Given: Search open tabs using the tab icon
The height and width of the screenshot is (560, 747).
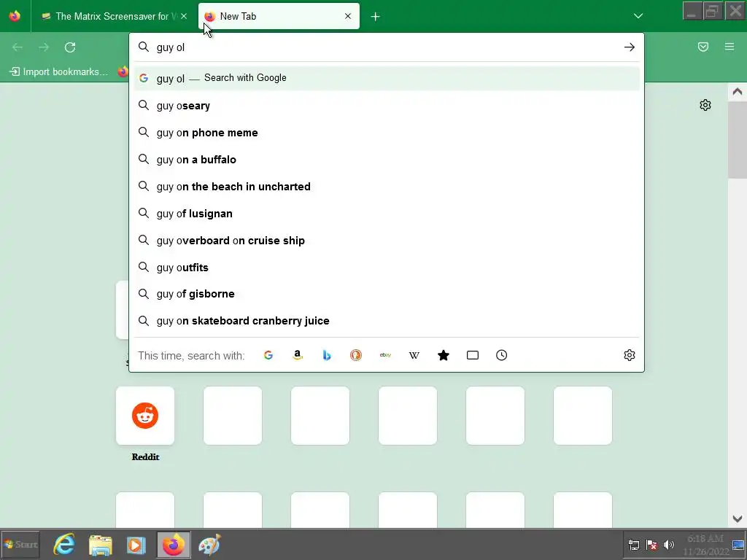Looking at the screenshot, I should pyautogui.click(x=473, y=355).
